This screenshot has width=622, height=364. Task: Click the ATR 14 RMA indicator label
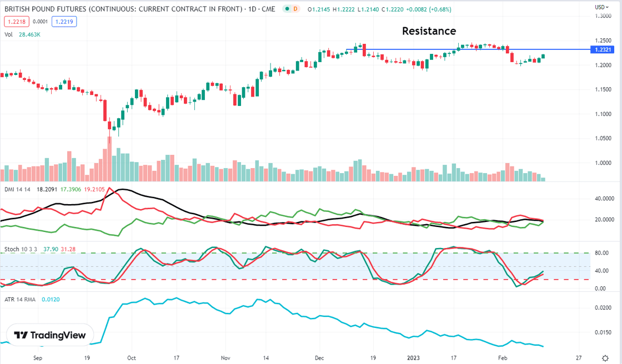point(20,300)
